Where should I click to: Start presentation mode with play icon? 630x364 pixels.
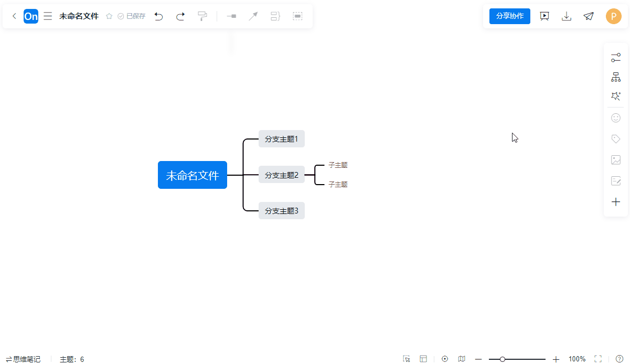[x=544, y=16]
